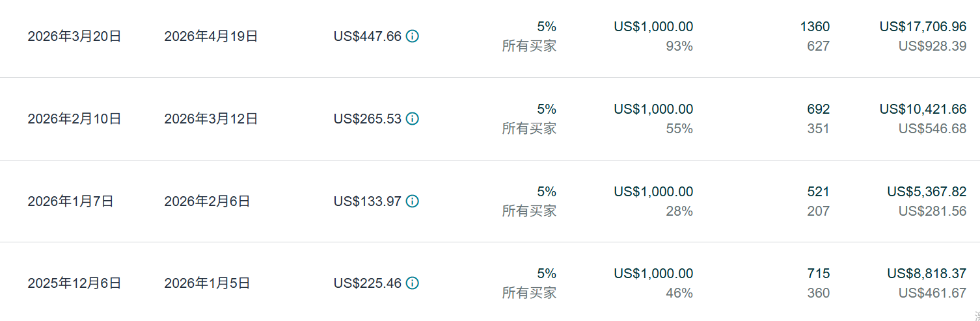Click the 2025年12月6日 start date
Viewport: 980px width, 321px height.
coord(74,283)
